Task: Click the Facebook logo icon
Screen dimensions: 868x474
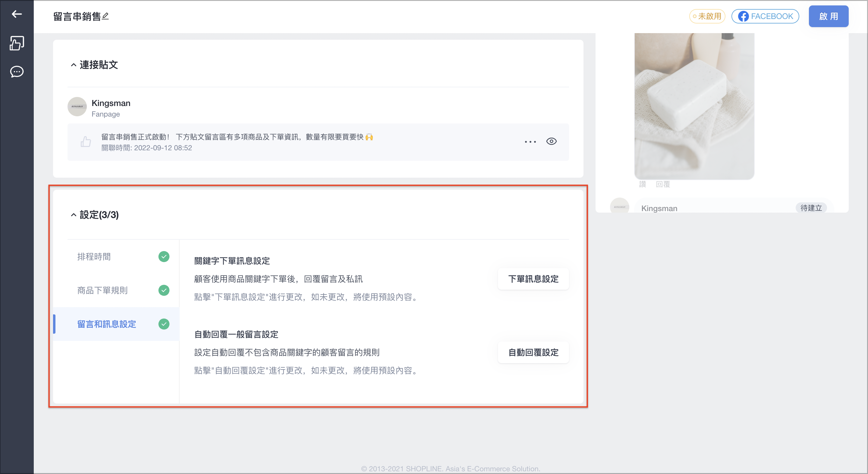Action: 743,16
